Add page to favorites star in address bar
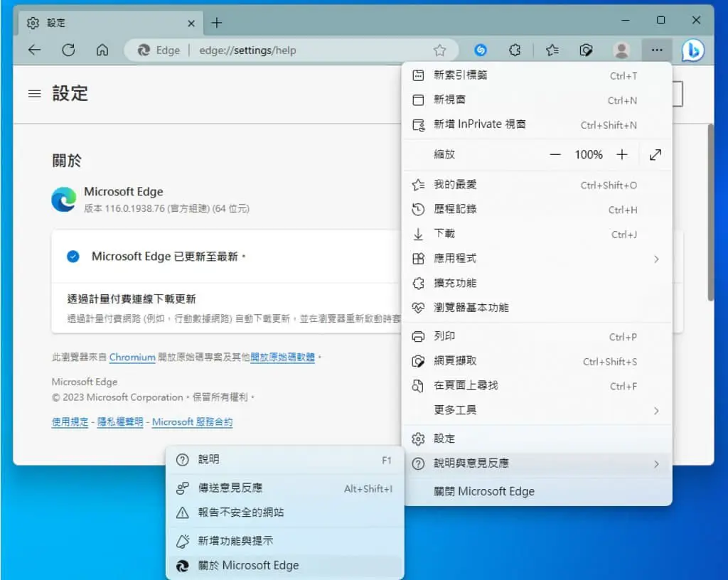 [439, 50]
